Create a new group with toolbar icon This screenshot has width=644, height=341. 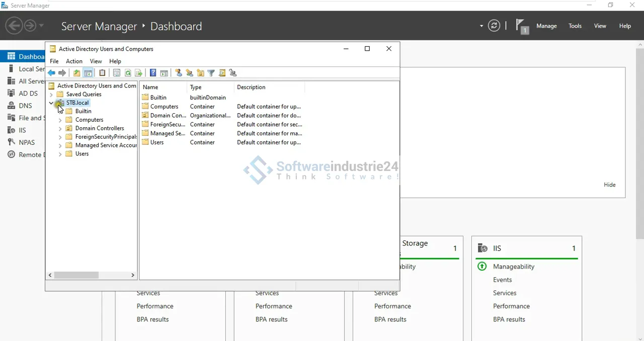click(189, 73)
